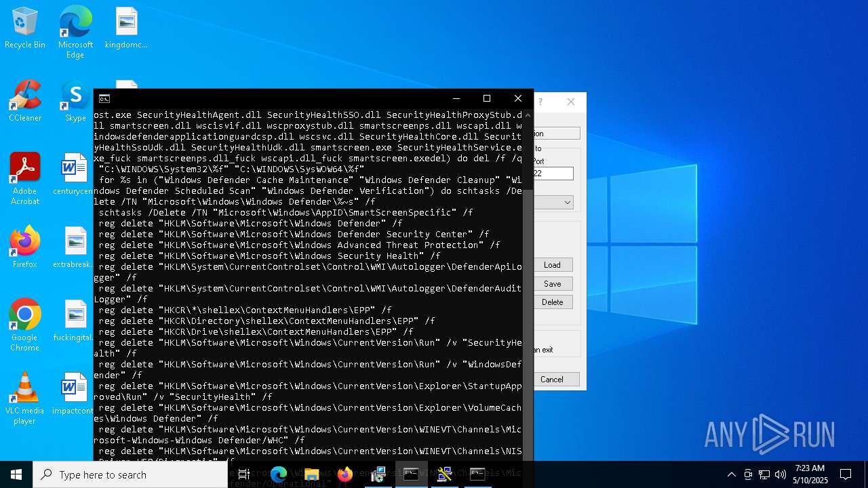This screenshot has height=488, width=868.
Task: Show hidden system tray icons
Action: tap(731, 474)
